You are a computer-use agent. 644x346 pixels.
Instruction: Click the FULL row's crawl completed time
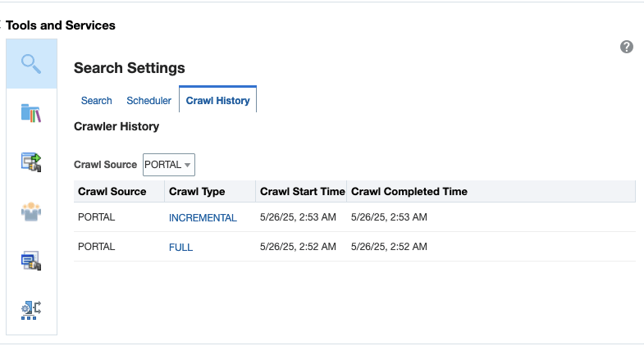click(388, 246)
